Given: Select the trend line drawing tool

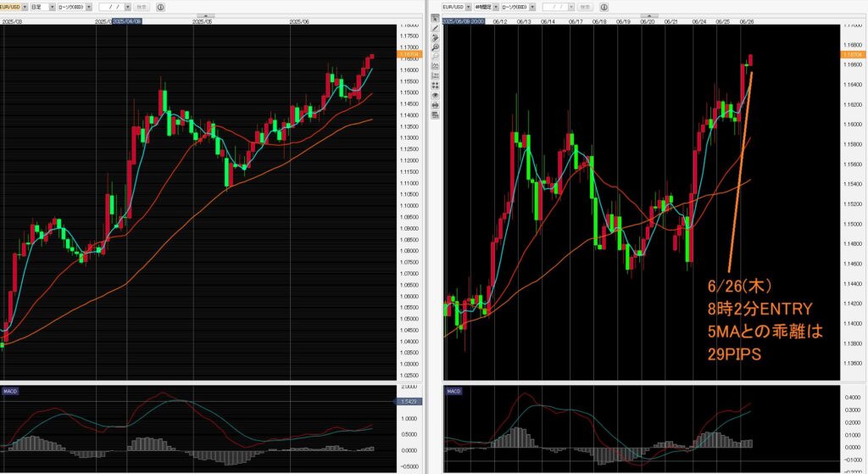Looking at the screenshot, I should (435, 28).
